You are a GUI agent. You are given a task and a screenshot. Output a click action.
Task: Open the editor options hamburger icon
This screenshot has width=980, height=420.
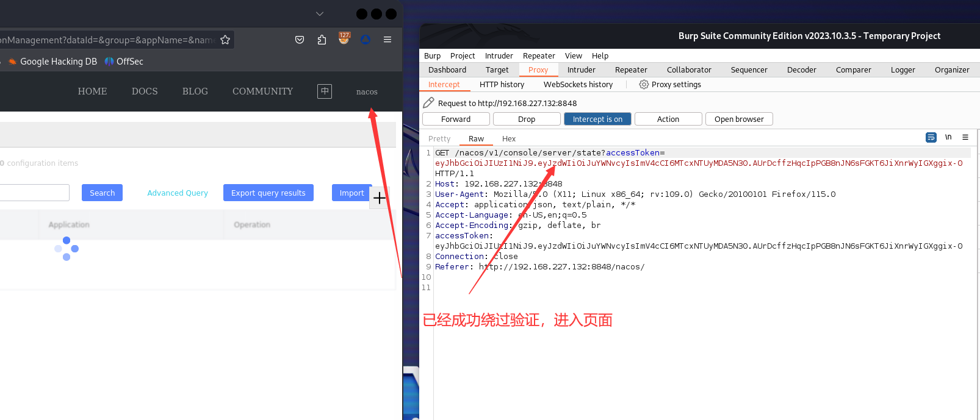965,137
